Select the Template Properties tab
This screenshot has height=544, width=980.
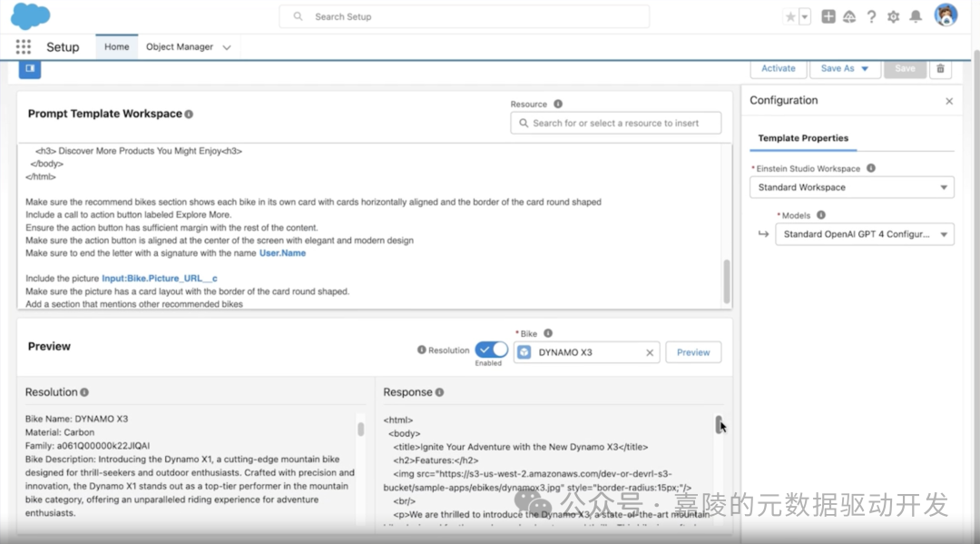click(x=803, y=138)
